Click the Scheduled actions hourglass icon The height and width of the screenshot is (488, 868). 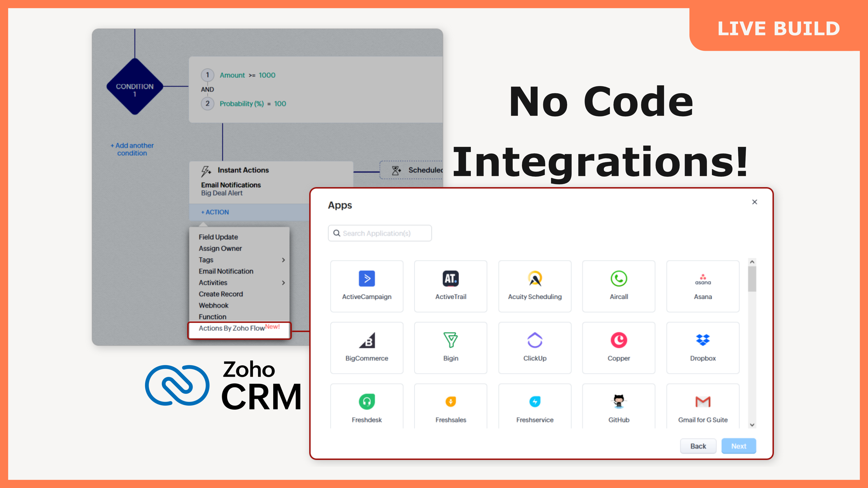click(396, 170)
